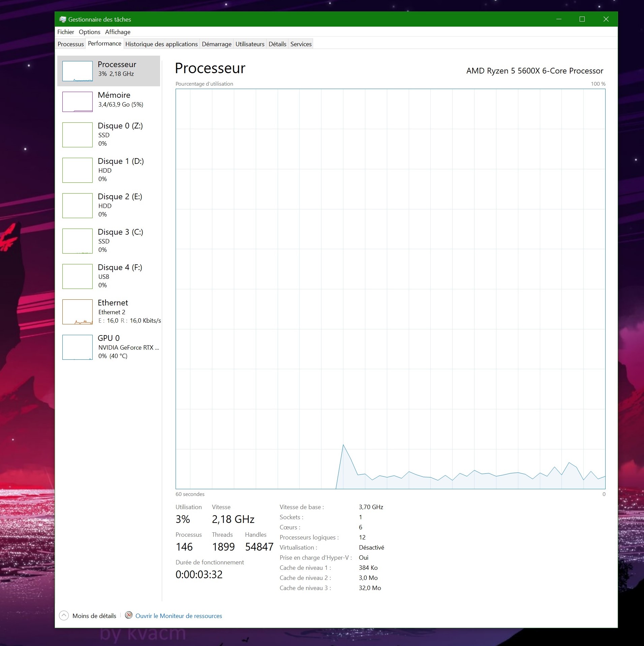Screen dimensions: 644x646
Task: Open Disque 1 (D:) HDD performance
Action: pyautogui.click(x=109, y=170)
